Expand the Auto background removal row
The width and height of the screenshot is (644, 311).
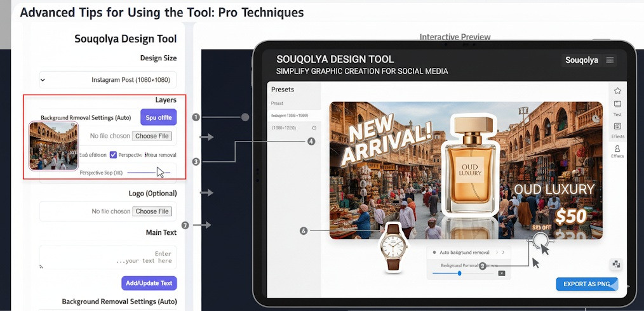pyautogui.click(x=469, y=253)
